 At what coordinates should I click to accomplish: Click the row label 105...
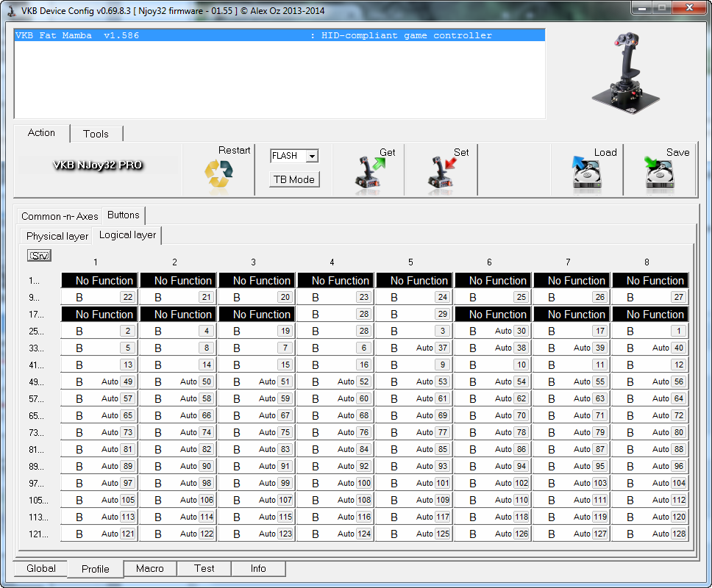(x=38, y=501)
